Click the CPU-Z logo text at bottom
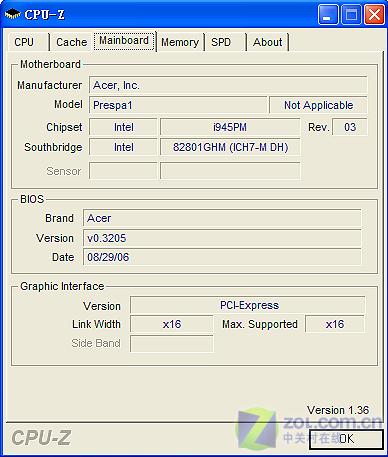Viewport: 388px width, 457px height. pyautogui.click(x=41, y=438)
